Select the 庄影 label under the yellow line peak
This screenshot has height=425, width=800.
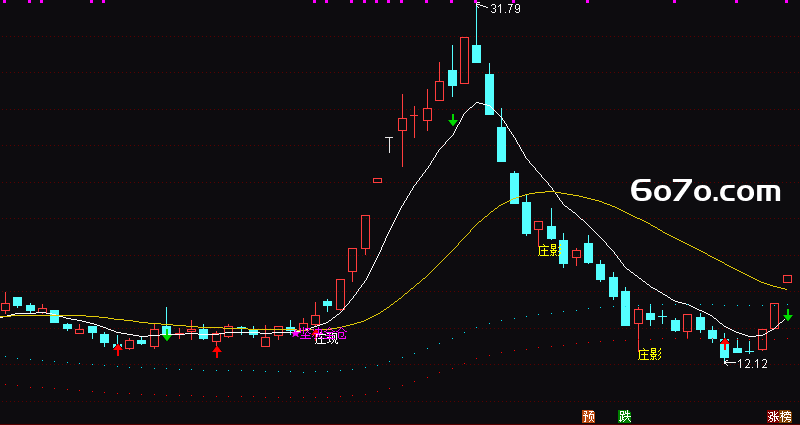tap(549, 250)
